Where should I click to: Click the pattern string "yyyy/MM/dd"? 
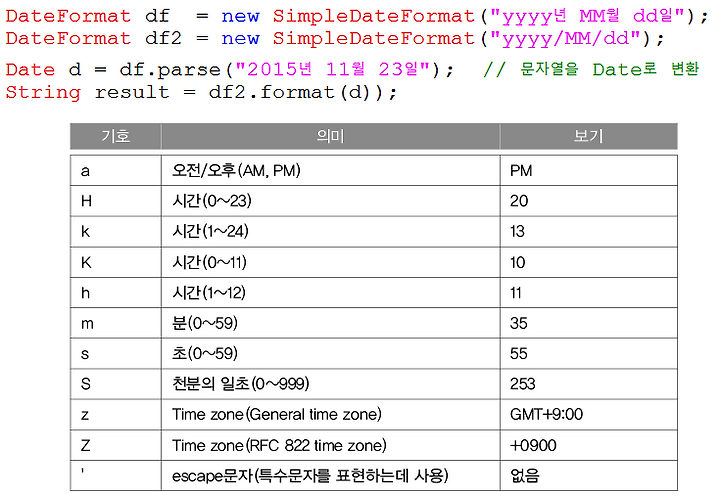[566, 39]
